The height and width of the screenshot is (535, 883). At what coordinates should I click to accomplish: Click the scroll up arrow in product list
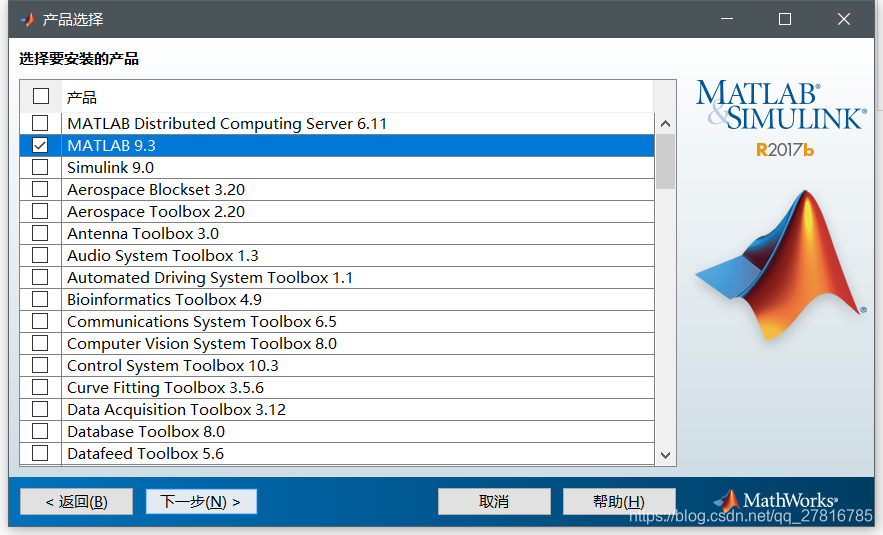click(665, 123)
